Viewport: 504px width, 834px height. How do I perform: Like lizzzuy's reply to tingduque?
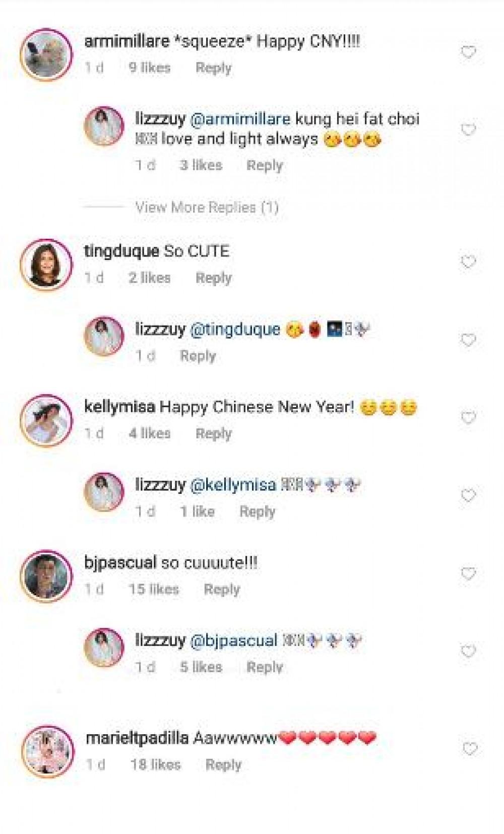coord(469,340)
